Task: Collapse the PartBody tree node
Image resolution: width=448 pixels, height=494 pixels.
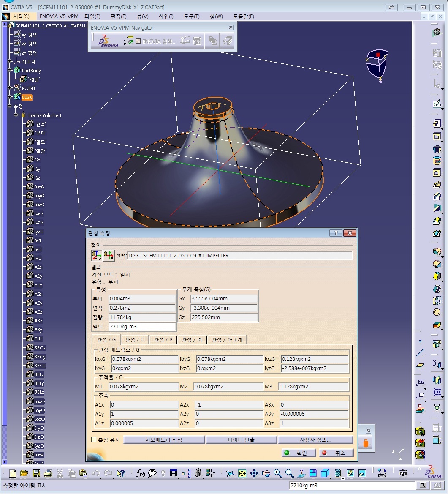Action: click(x=10, y=70)
